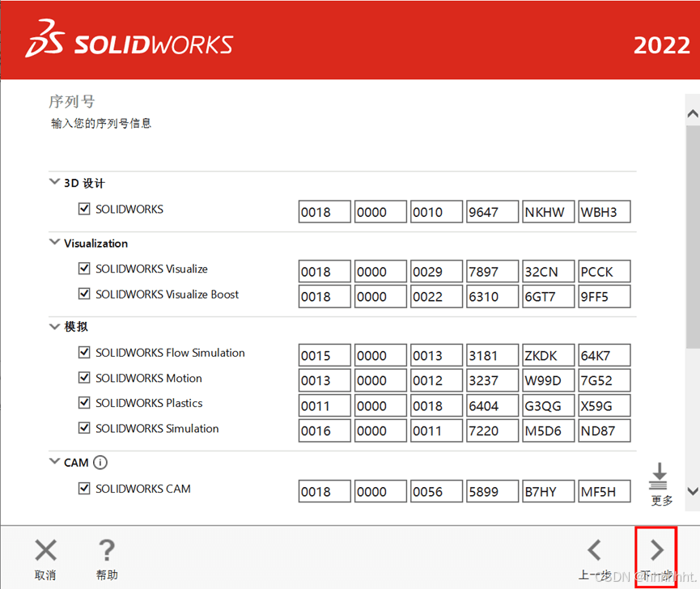Image resolution: width=700 pixels, height=589 pixels.
Task: Click Visualize Boost field containing 6GT7
Action: point(548,296)
